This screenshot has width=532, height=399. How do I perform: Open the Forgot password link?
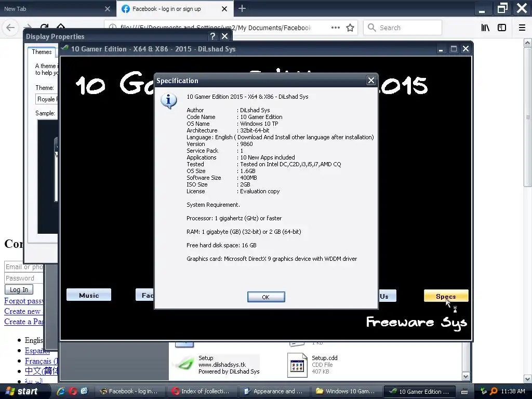point(24,301)
